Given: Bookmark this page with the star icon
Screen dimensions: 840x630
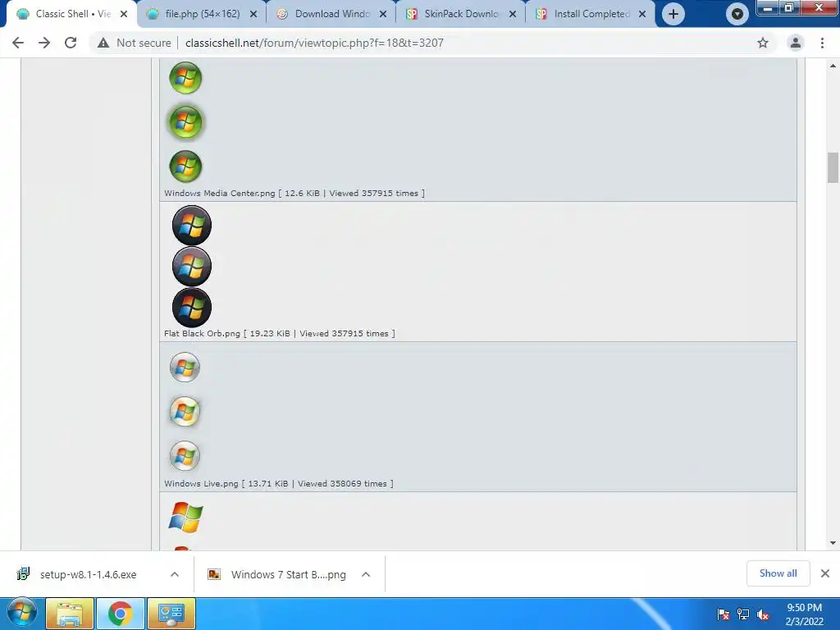Looking at the screenshot, I should coord(763,43).
